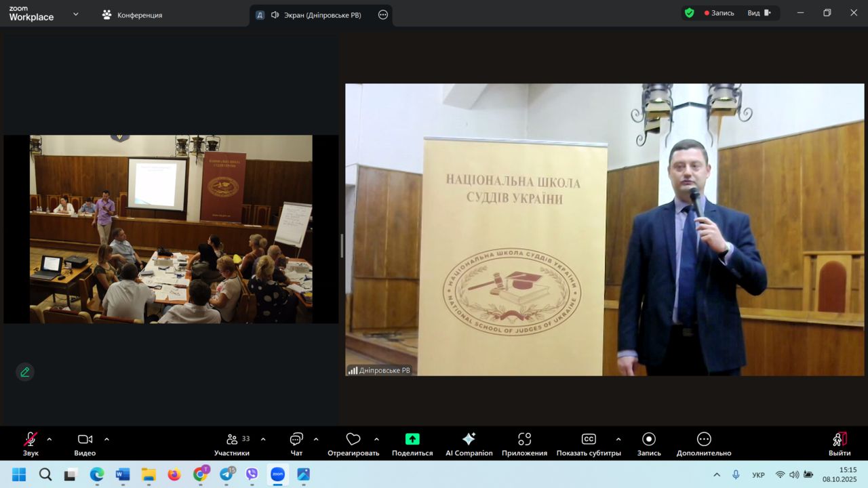The image size is (868, 488).
Task: Unmute the microphone (Звук)
Action: (31, 444)
